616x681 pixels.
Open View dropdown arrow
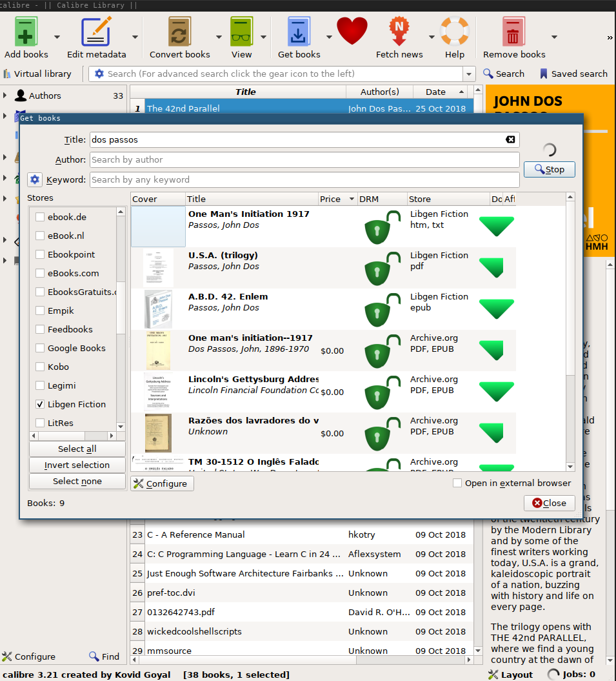[x=264, y=37]
